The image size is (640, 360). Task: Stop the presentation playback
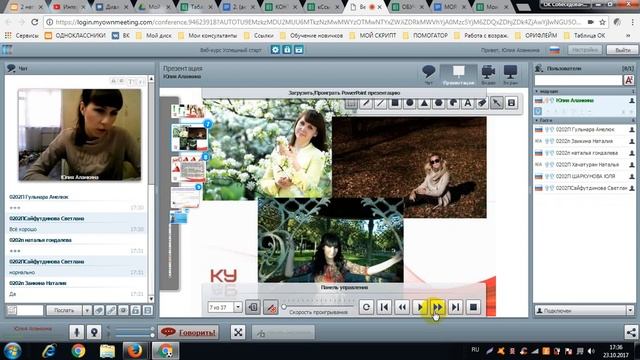473,307
